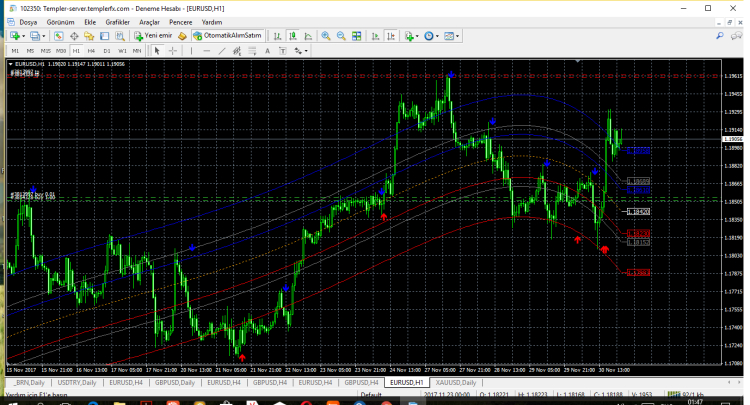Open the New Chart tool
750x405 pixels.
pos(15,36)
